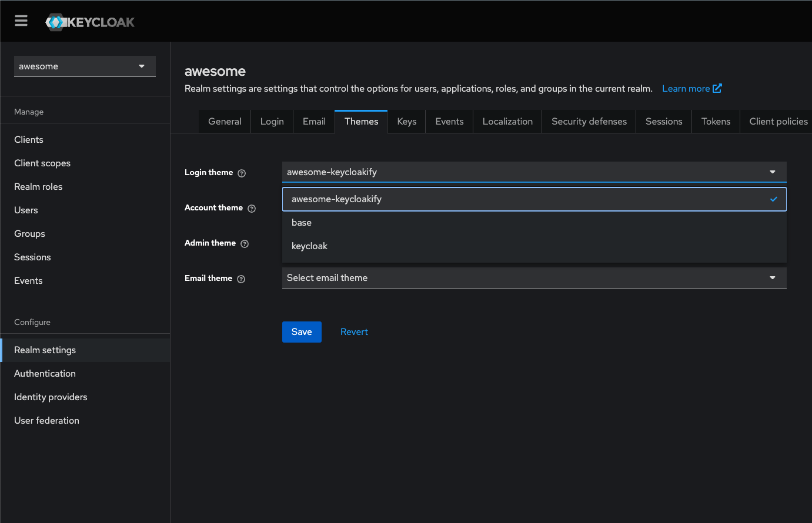Image resolution: width=812 pixels, height=523 pixels.
Task: Open the awesome realm selector dropdown
Action: click(x=85, y=66)
